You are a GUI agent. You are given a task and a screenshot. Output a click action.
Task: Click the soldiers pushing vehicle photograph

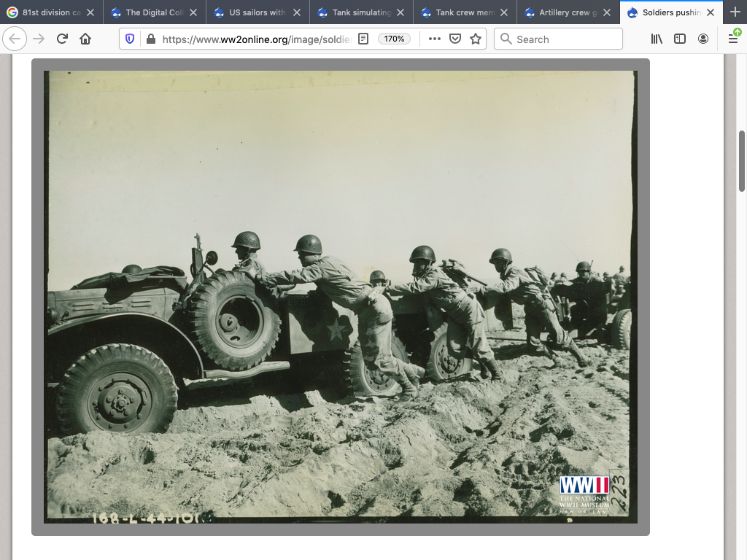[341, 297]
